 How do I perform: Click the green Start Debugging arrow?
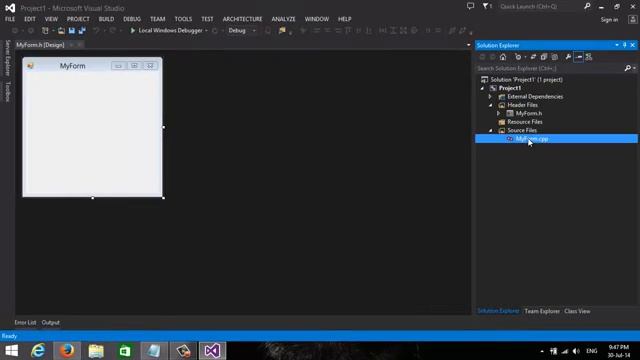click(x=133, y=31)
